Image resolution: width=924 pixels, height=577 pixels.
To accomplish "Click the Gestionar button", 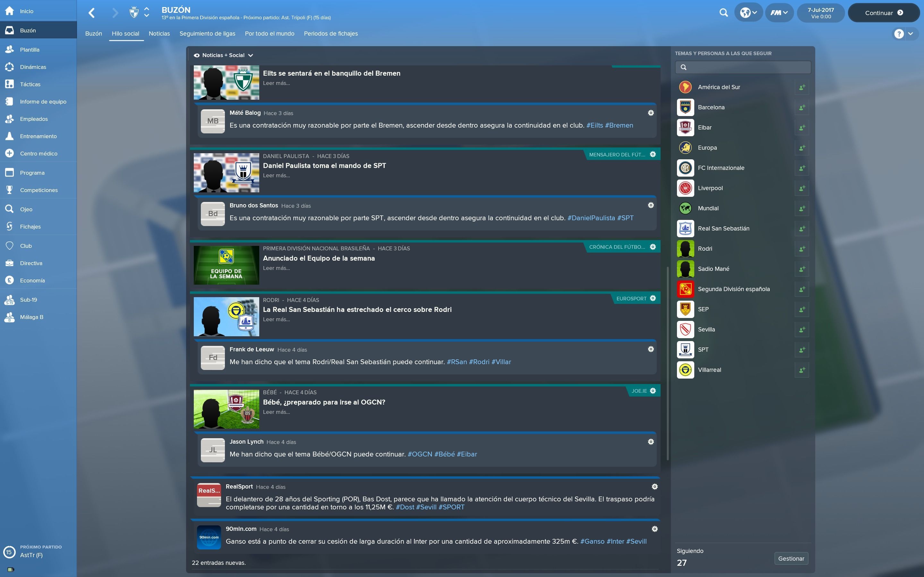I will click(791, 558).
